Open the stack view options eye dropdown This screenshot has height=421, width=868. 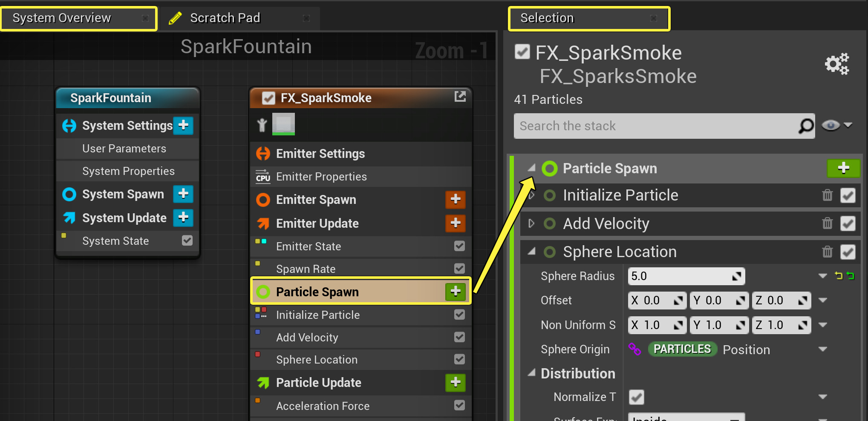pyautogui.click(x=837, y=126)
